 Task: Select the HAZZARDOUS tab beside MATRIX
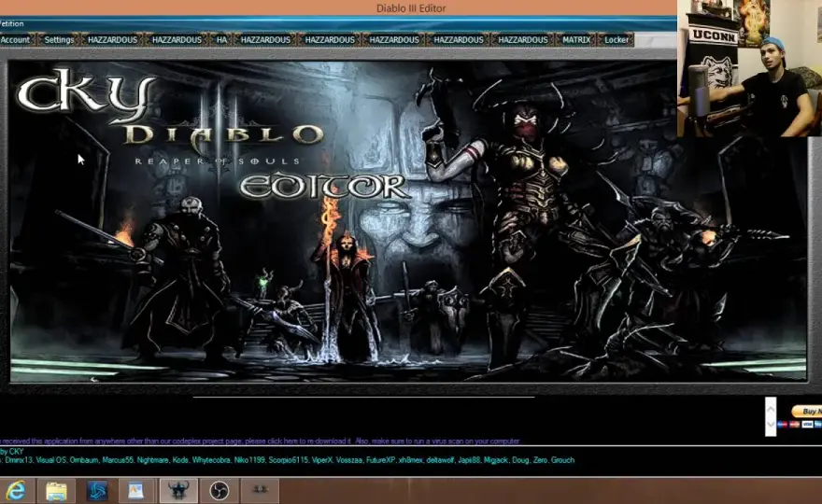click(x=523, y=40)
